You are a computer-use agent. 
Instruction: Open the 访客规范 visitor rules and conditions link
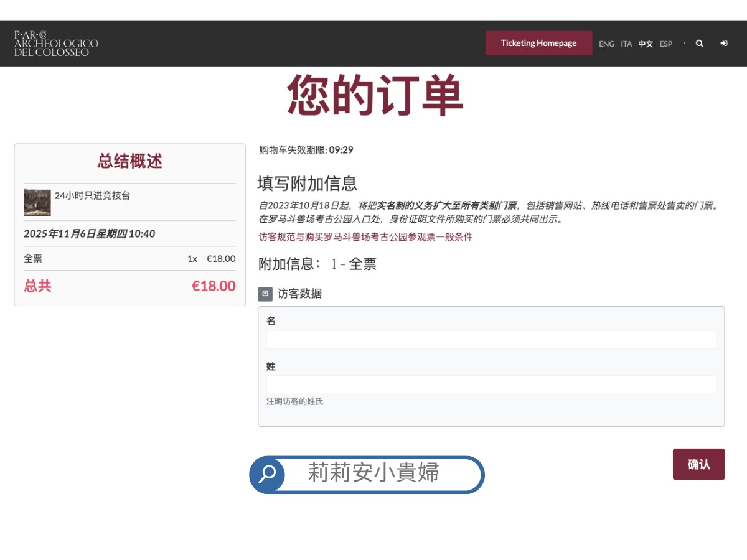point(365,237)
